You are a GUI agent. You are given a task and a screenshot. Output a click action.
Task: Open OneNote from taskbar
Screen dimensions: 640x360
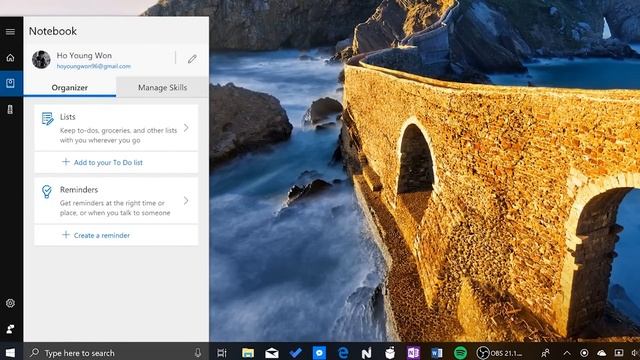(413, 353)
